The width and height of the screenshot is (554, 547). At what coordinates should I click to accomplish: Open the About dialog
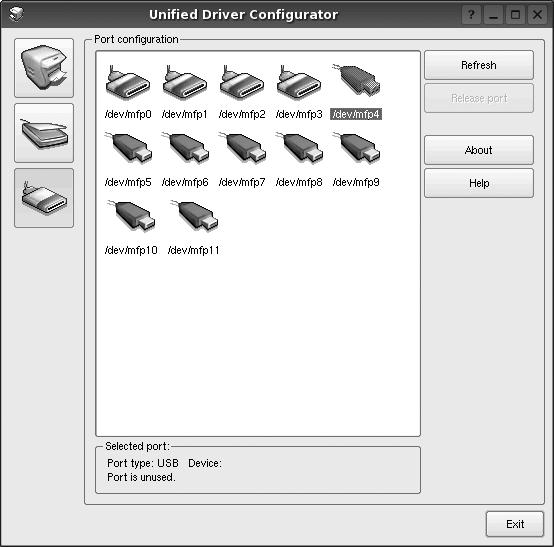click(479, 150)
